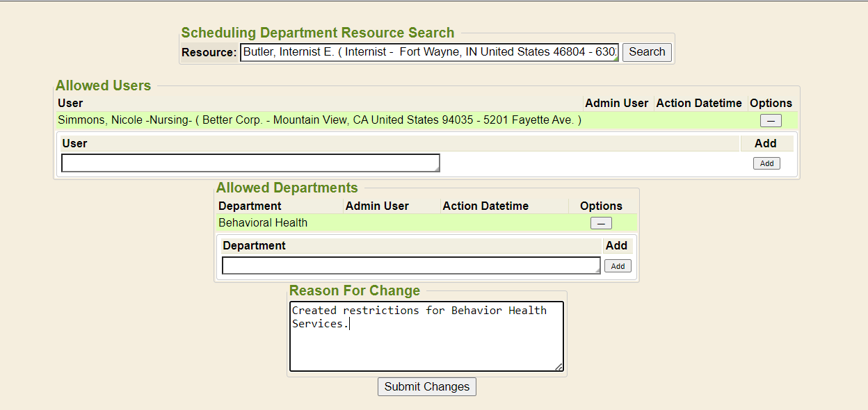The width and height of the screenshot is (868, 410).
Task: Click Add button for new allowed user
Action: click(766, 163)
